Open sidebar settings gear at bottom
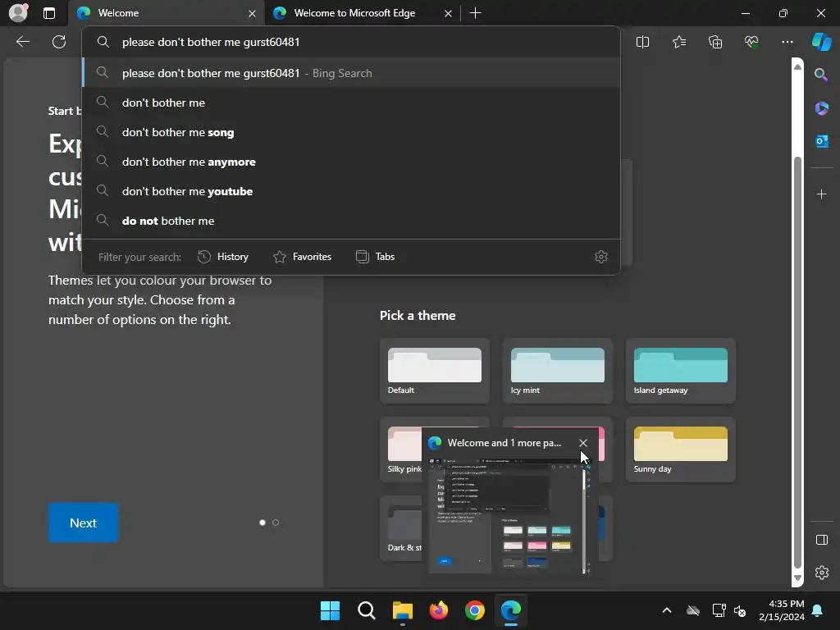 822,573
